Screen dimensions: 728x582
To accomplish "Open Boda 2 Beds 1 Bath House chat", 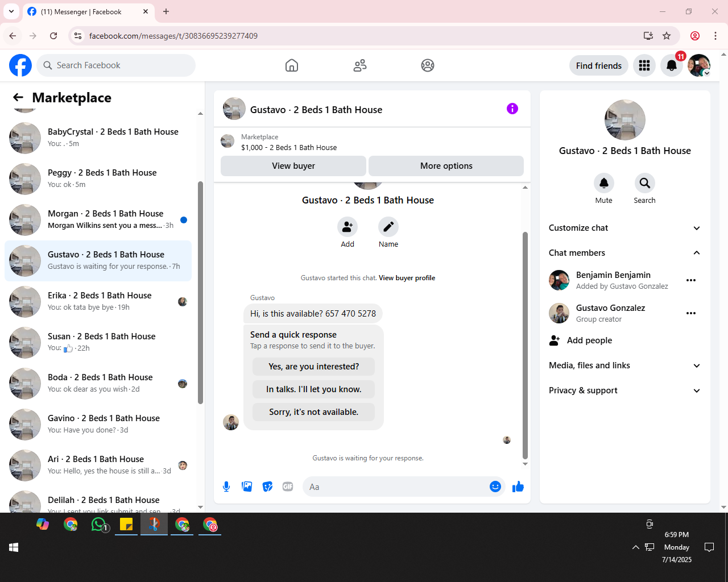I will point(98,384).
